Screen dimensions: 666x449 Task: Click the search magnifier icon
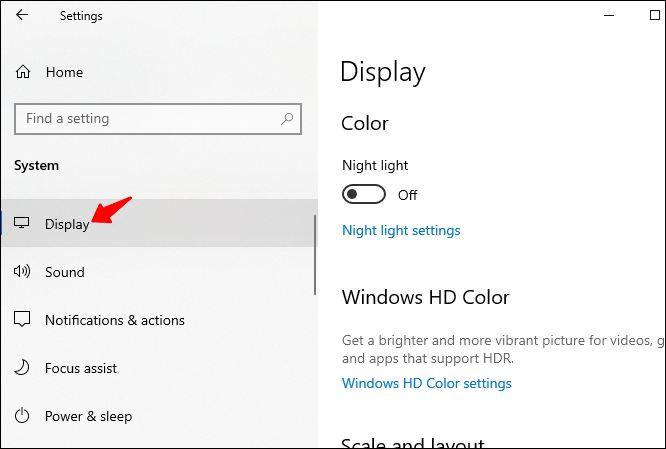(287, 119)
